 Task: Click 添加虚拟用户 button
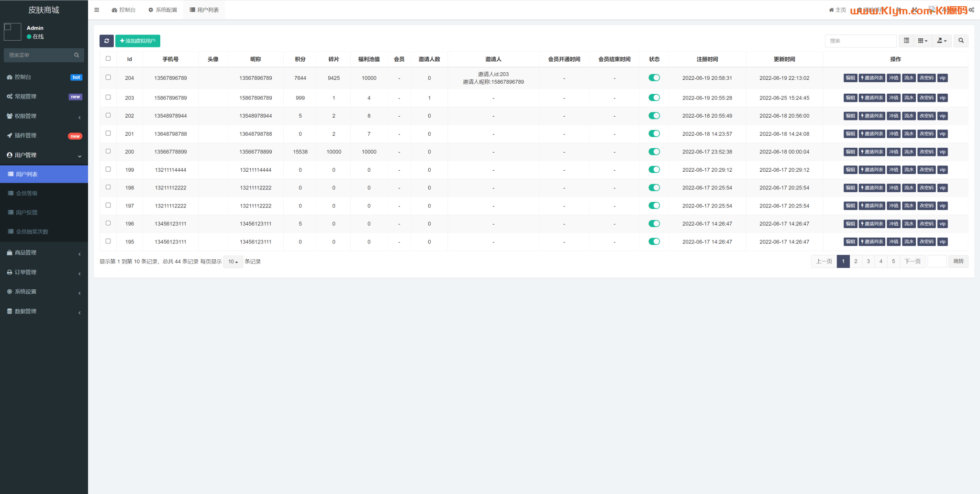pos(138,41)
